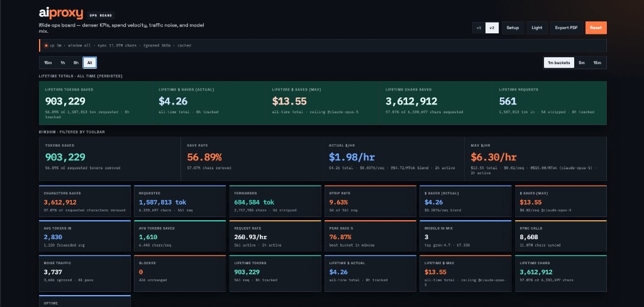Click 'best bucket in window' caption
Screen dimensions: 644x307
coord(352,245)
